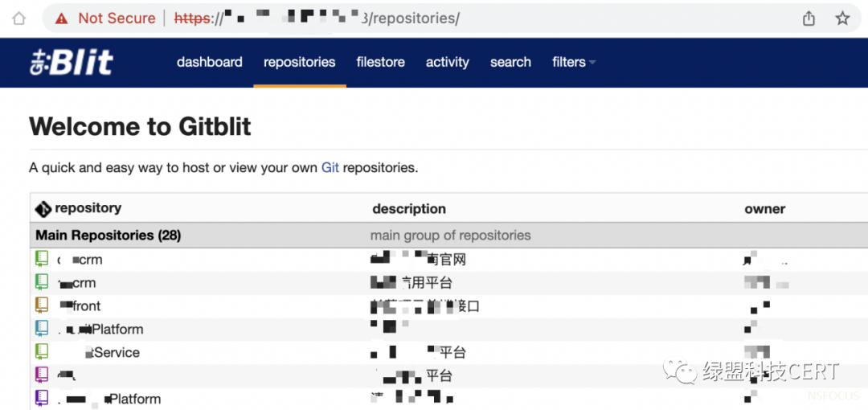Click 'main group of repositories' description text
This screenshot has height=410, width=868.
(x=451, y=236)
